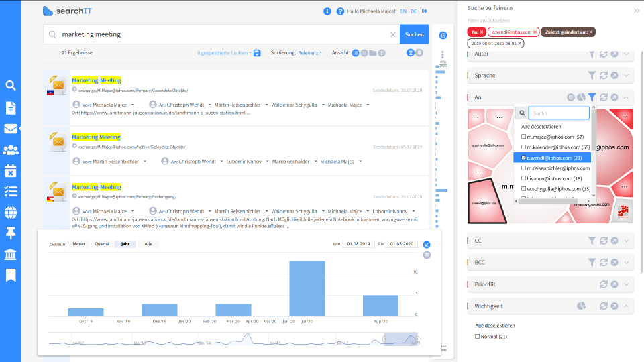The image size is (644, 362).
Task: Save the current search with disk icon
Action: [257, 53]
